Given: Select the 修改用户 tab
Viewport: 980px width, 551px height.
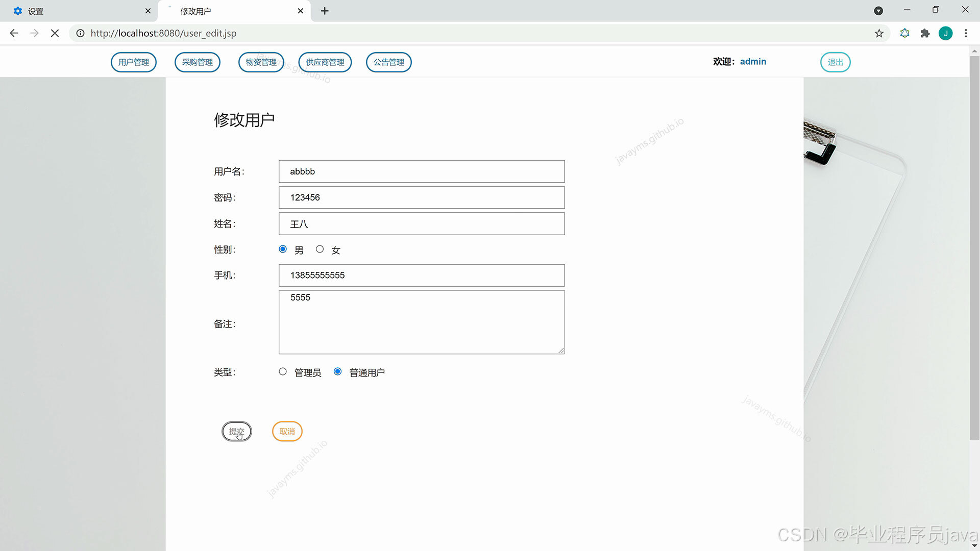Looking at the screenshot, I should pos(234,11).
